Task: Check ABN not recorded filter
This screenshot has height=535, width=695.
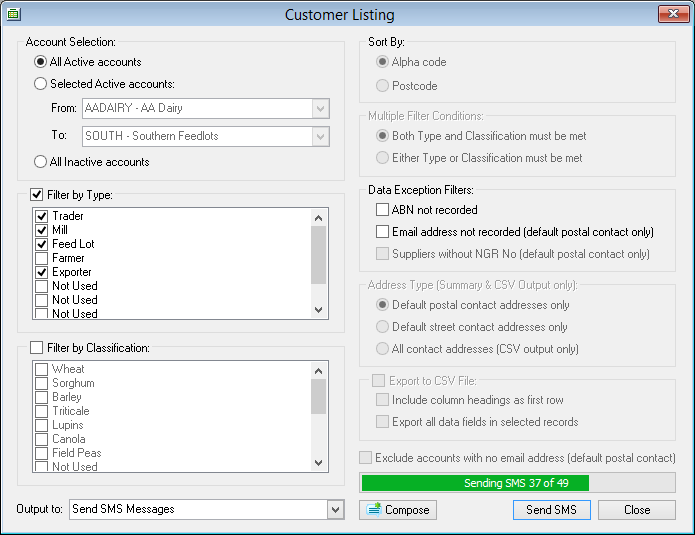Action: 383,210
